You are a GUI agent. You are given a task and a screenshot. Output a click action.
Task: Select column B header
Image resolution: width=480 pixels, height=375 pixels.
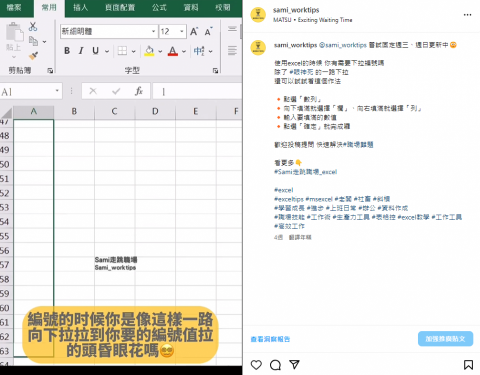tap(74, 112)
